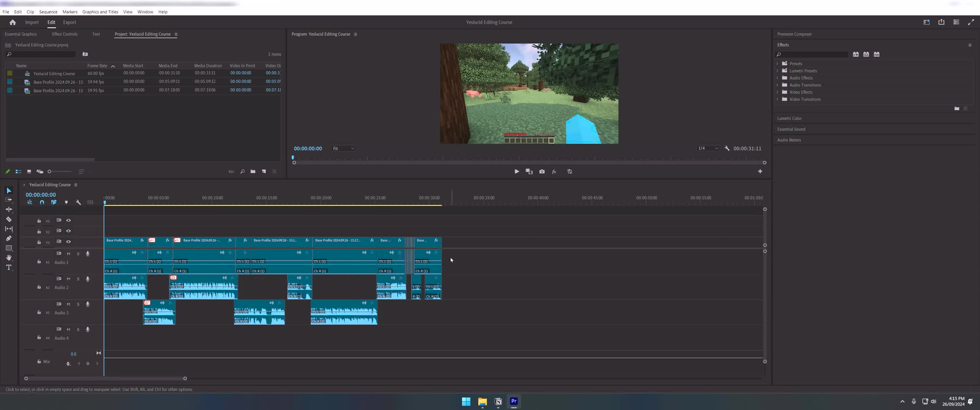This screenshot has width=980, height=410.
Task: Open program monitor wrench settings
Action: [x=727, y=148]
